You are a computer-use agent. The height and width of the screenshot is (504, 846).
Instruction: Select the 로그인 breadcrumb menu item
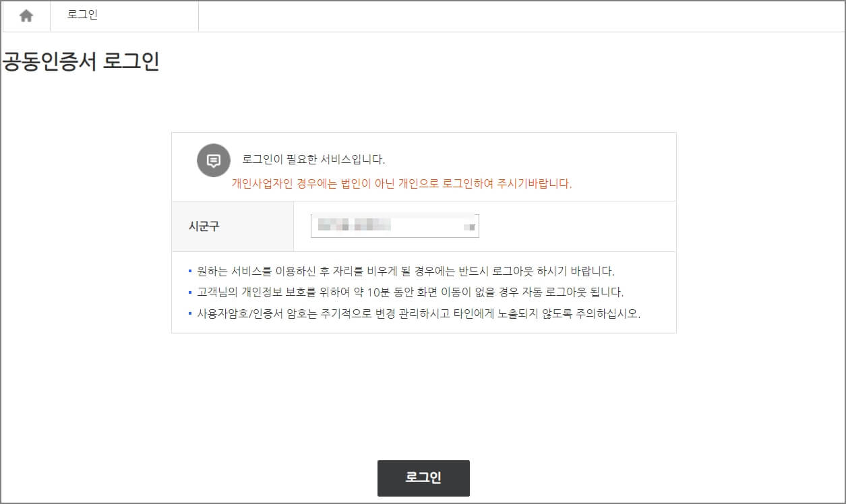(81, 15)
